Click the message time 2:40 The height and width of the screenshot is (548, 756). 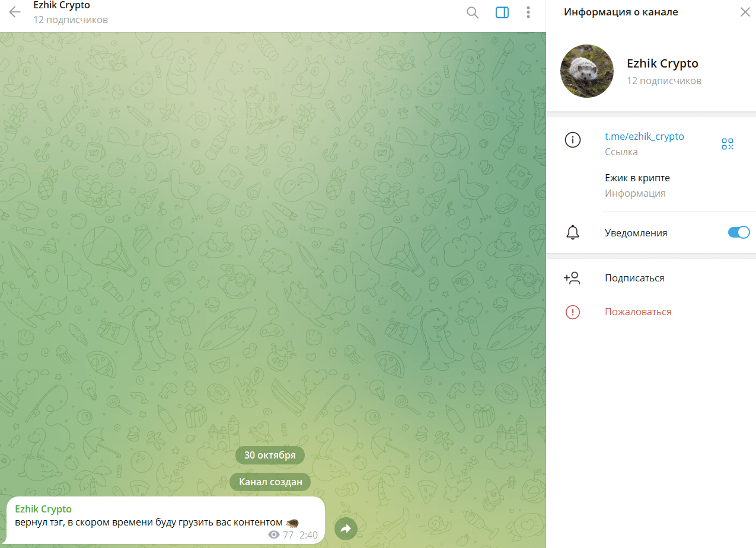tap(308, 535)
